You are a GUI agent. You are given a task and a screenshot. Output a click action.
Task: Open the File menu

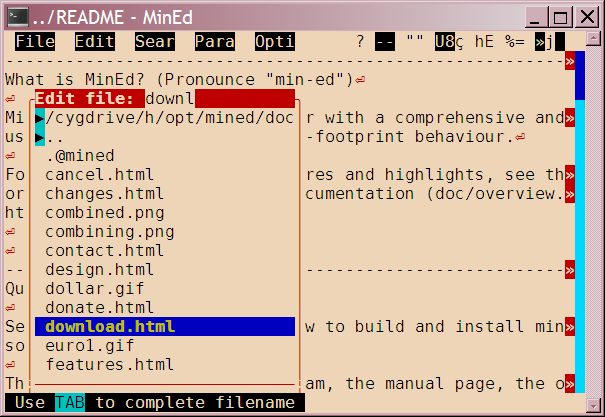(x=35, y=41)
